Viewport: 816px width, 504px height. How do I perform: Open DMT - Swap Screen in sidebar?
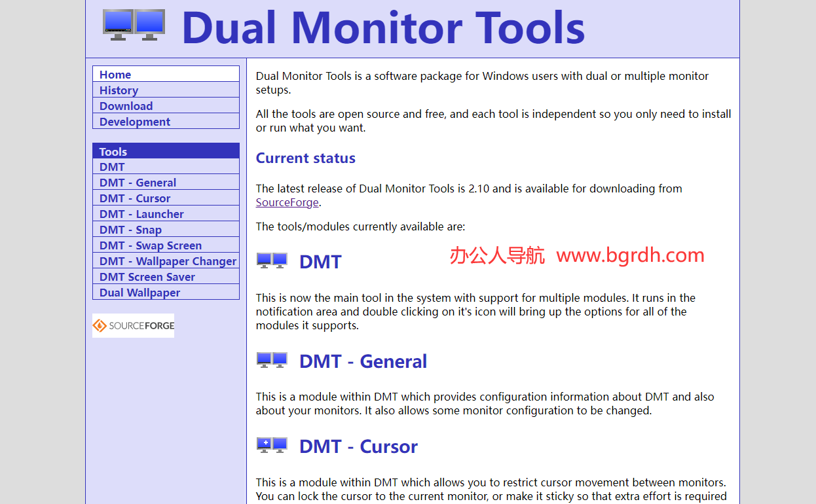(x=166, y=245)
